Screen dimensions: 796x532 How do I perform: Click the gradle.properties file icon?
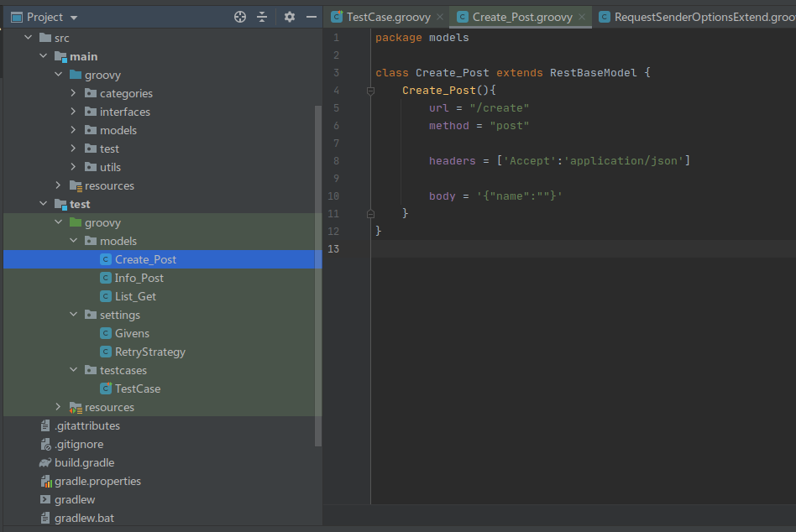click(x=45, y=482)
